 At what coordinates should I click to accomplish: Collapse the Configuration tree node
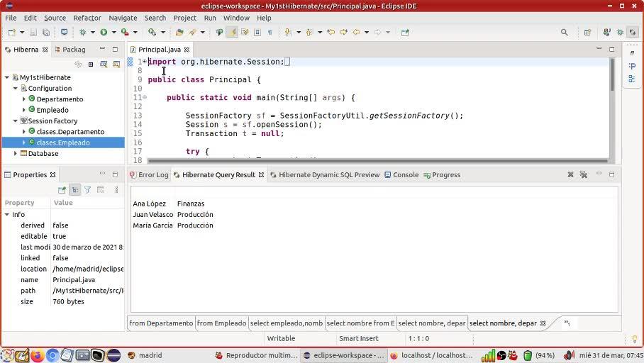point(16,89)
